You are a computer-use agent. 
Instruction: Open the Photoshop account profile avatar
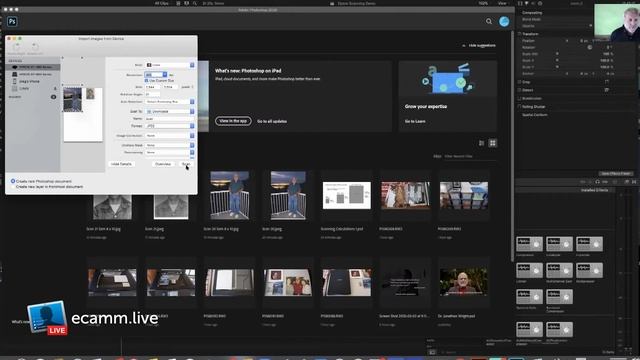pyautogui.click(x=504, y=21)
